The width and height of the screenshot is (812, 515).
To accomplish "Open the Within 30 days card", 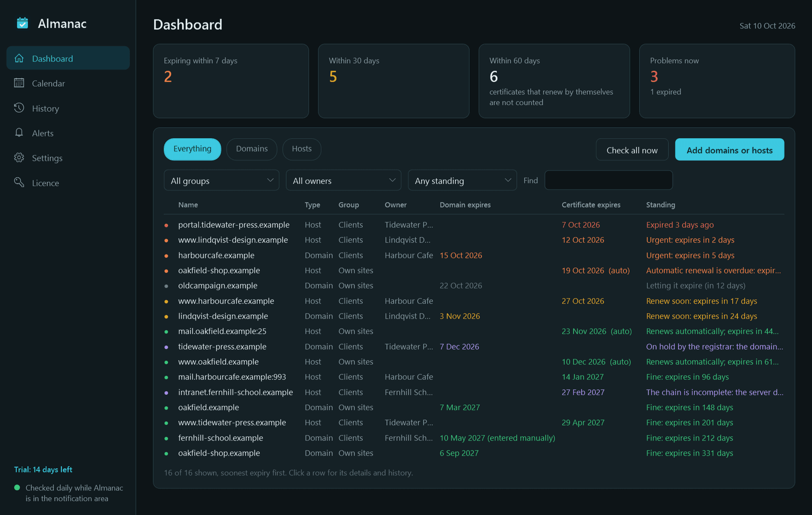I will [x=393, y=81].
